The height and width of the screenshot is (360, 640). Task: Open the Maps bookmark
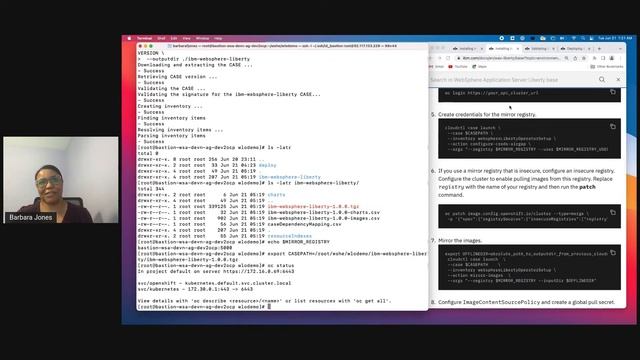tap(480, 67)
